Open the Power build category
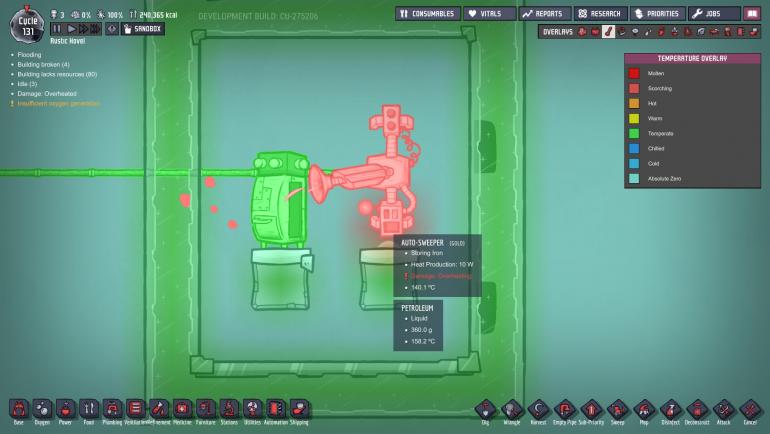770x434 pixels. [x=65, y=409]
